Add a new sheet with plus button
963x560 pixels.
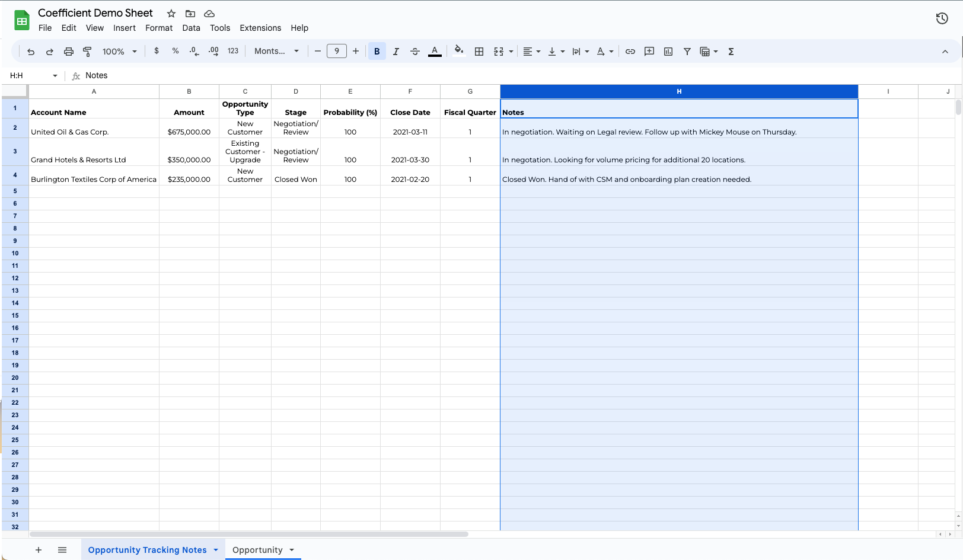point(39,550)
